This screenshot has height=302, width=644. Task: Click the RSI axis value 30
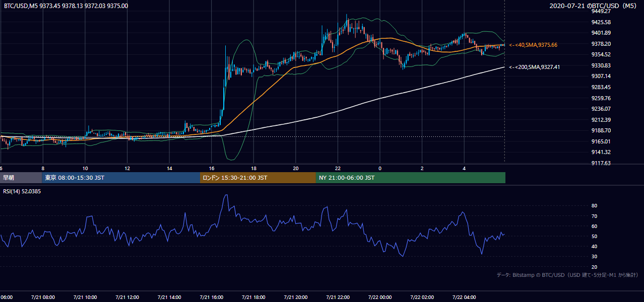(594, 257)
